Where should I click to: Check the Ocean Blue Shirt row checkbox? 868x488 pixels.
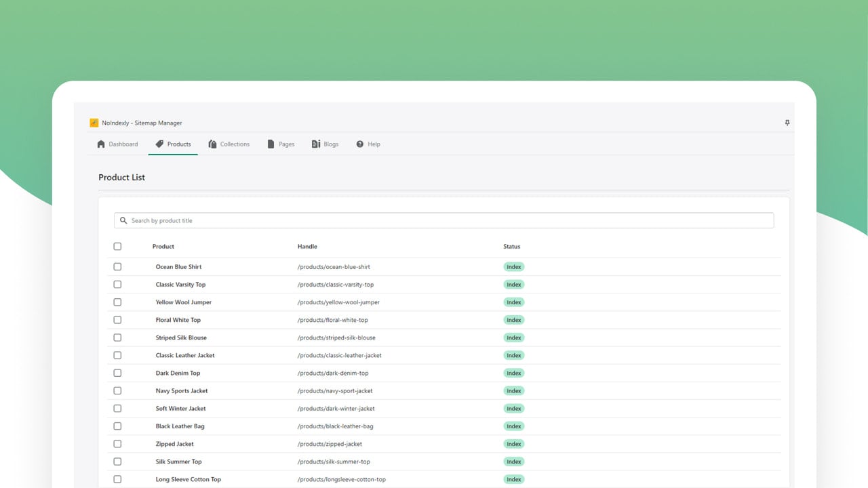tap(117, 267)
